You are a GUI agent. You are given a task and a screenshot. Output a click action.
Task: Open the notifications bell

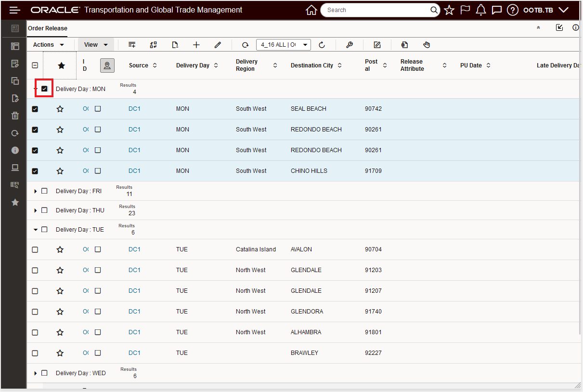[480, 10]
